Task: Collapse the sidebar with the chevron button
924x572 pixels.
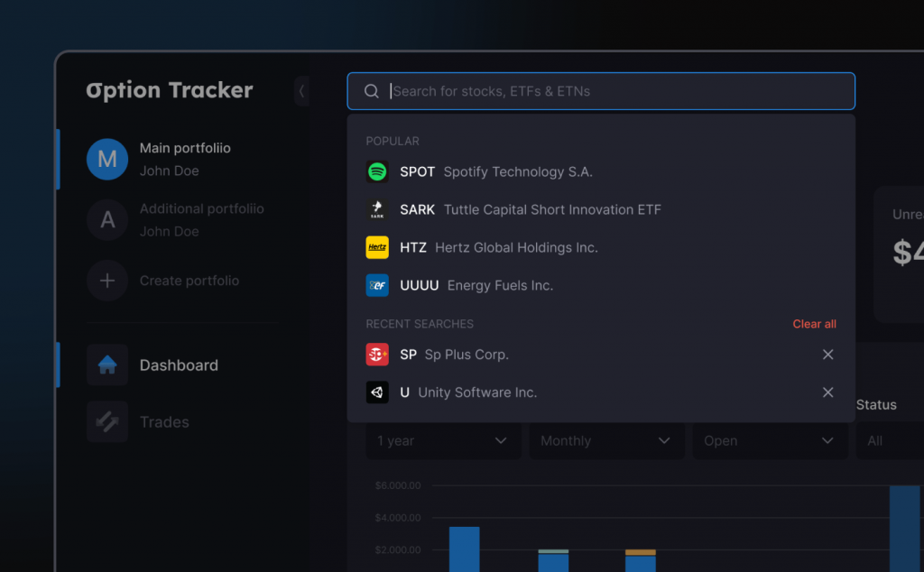Action: tap(301, 91)
